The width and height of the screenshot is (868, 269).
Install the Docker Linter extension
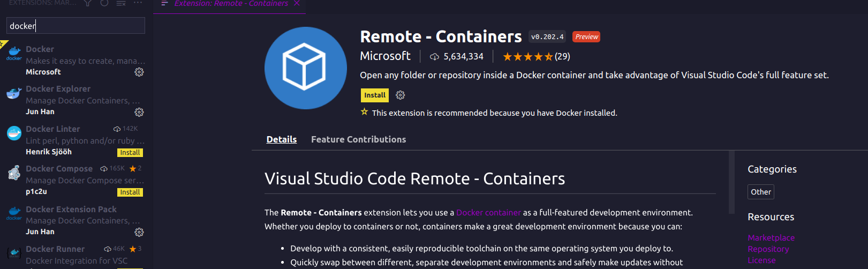130,153
